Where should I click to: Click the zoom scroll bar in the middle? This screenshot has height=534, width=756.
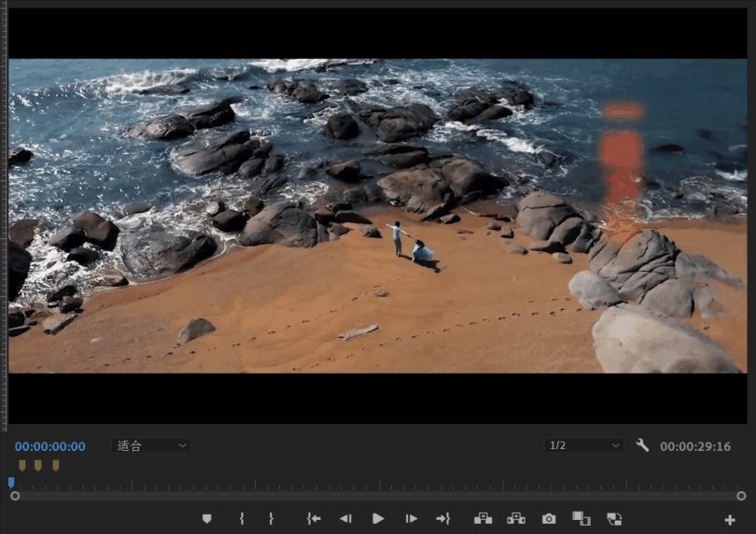378,496
